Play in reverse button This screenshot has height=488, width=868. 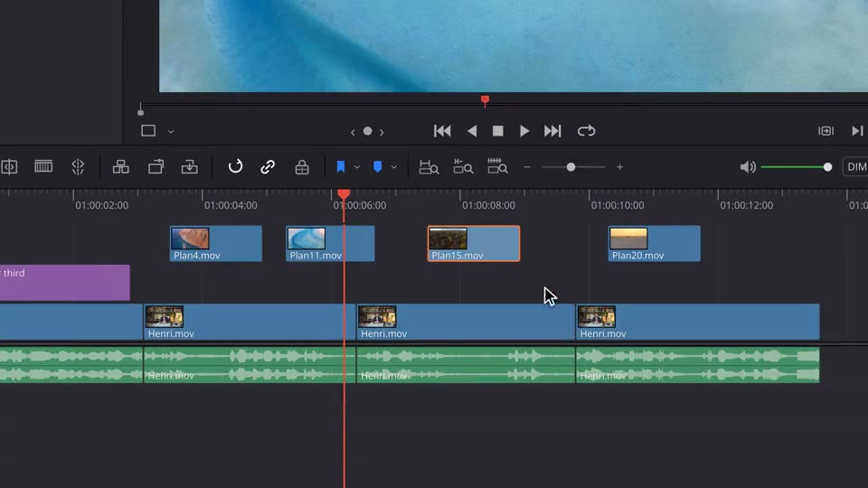(x=472, y=131)
